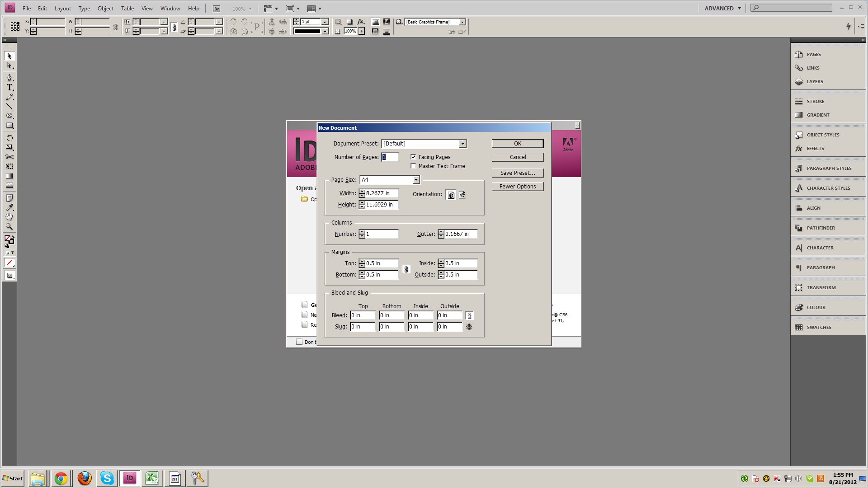The height and width of the screenshot is (488, 868).
Task: Tick the Don't show again checkbox
Action: (x=299, y=342)
